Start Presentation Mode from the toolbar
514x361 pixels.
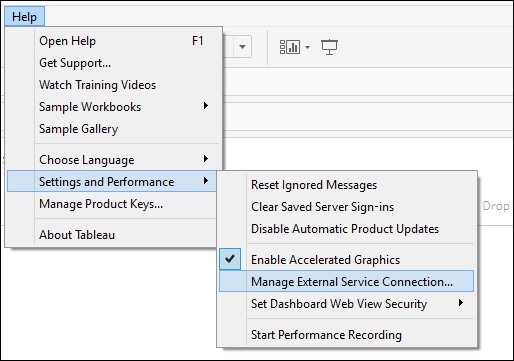pyautogui.click(x=329, y=47)
